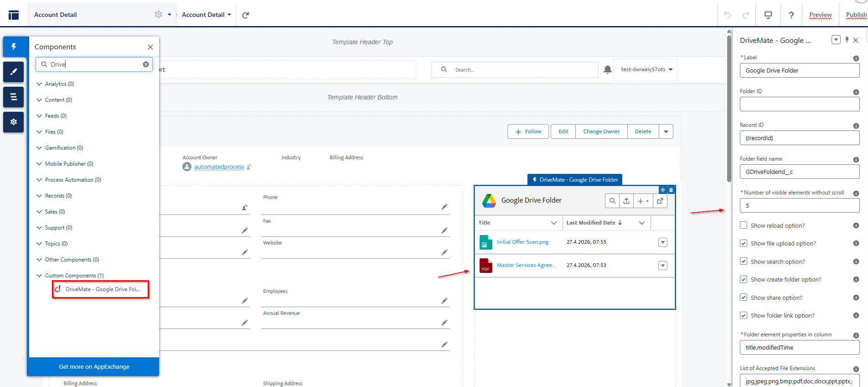
Task: Open Master Services Agree row action menu
Action: tap(663, 266)
